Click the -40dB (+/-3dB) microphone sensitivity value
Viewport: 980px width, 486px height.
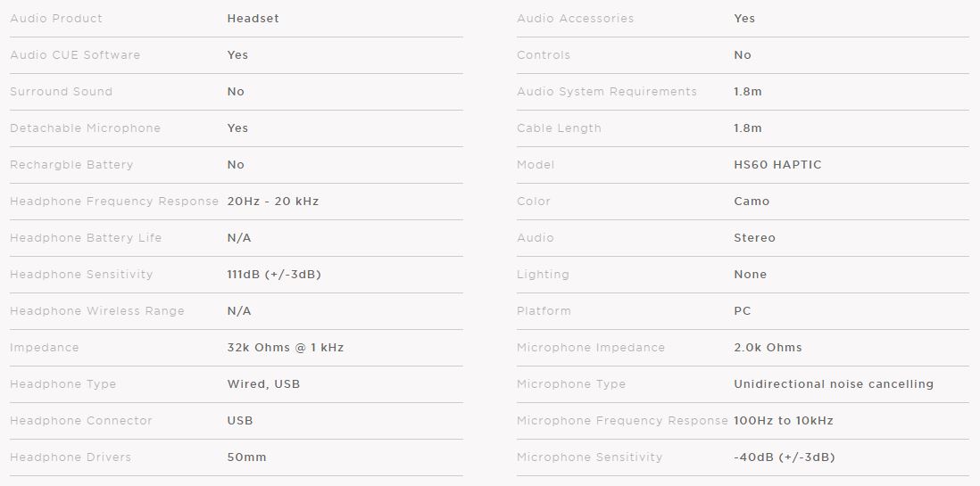click(785, 457)
